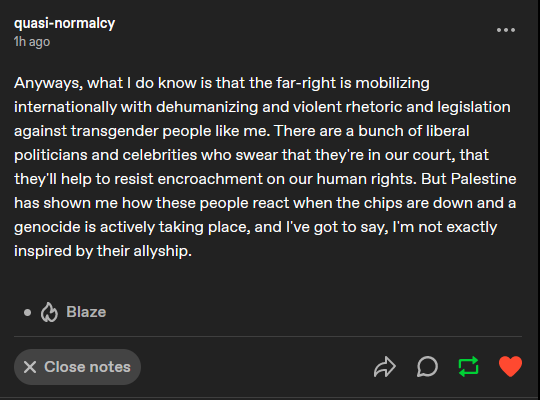Click the phrase 'far-right is mobilizing'
Viewport: 540px width, 400px height.
pos(353,83)
